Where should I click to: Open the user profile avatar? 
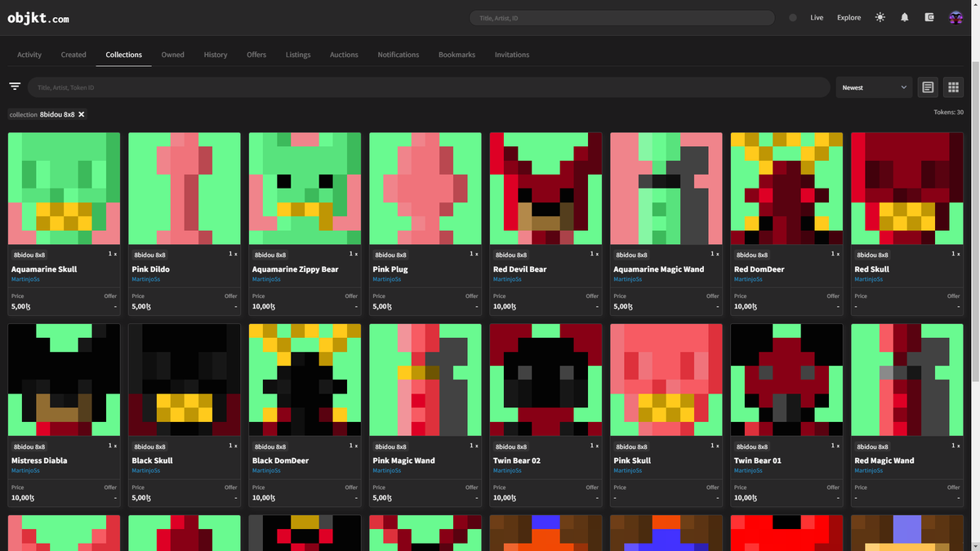(955, 17)
